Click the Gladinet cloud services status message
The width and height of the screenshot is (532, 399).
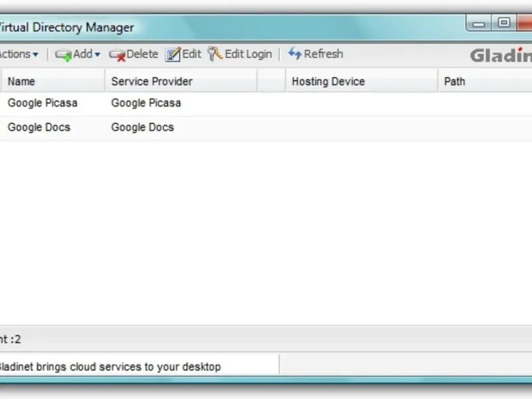(109, 367)
